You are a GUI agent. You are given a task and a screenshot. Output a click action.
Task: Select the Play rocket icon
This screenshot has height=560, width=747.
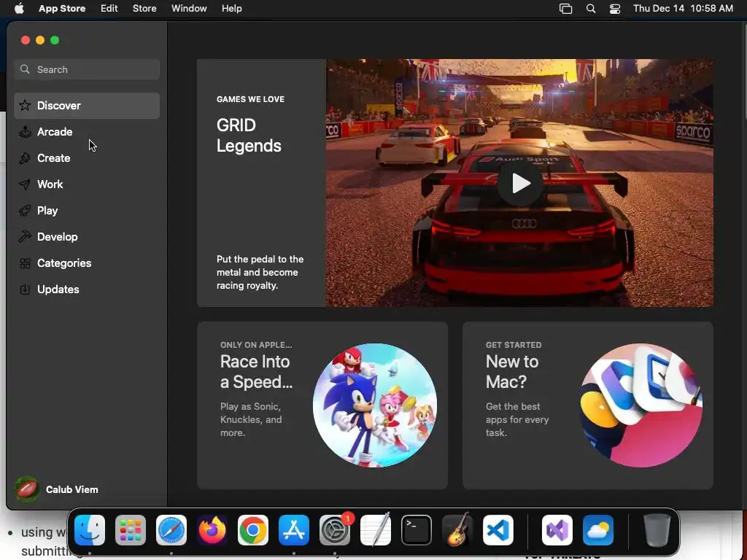point(25,211)
